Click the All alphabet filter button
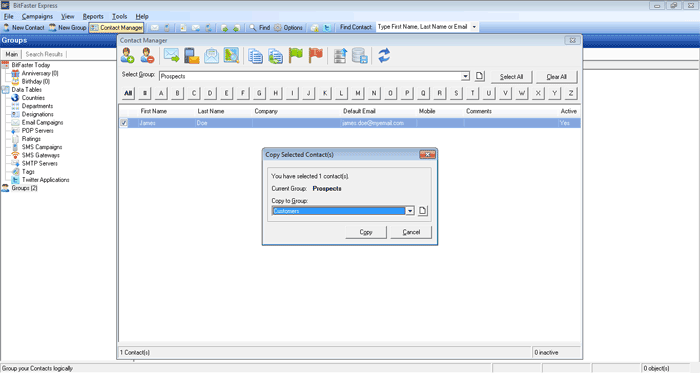Screen dimensions: 700x373 coord(128,93)
